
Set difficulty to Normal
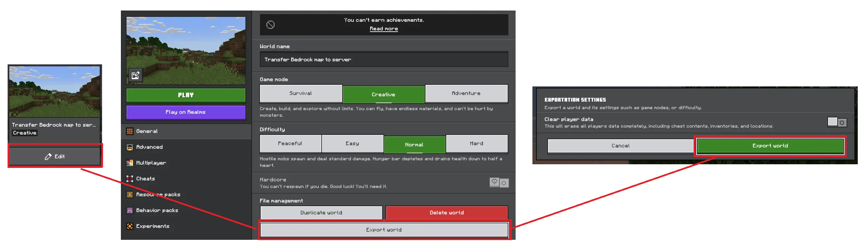pyautogui.click(x=415, y=144)
